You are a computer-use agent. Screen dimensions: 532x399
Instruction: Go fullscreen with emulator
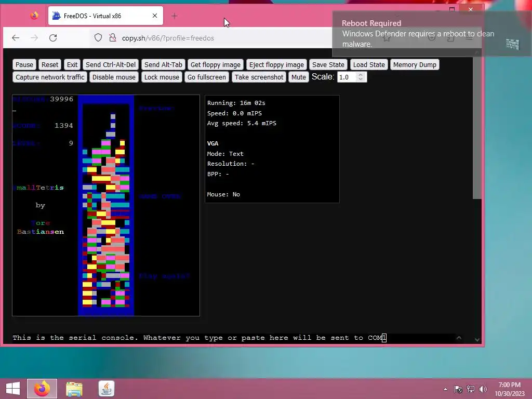207,77
